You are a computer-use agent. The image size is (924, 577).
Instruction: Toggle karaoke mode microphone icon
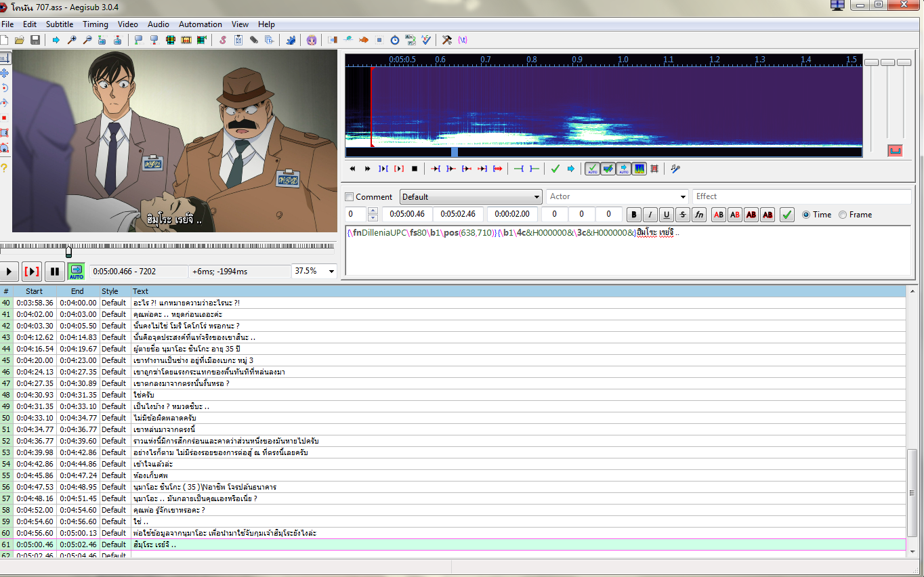[675, 169]
